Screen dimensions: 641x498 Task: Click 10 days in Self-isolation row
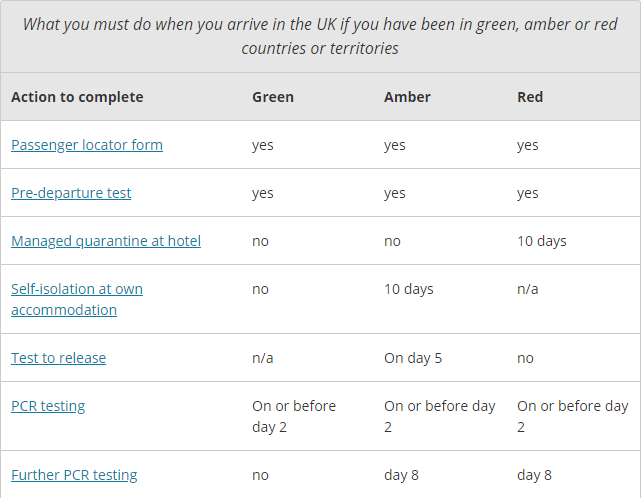pos(409,289)
